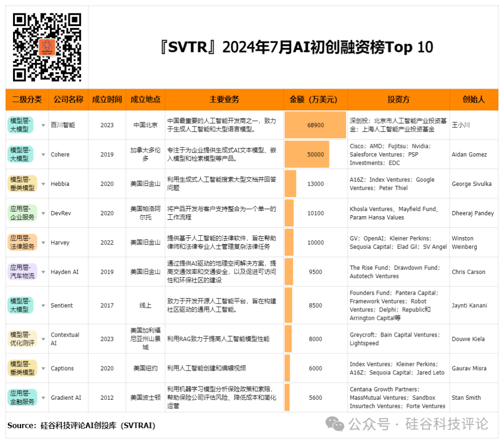The image size is (504, 444).
Task: Select the 投资方 column header
Action: (x=399, y=99)
